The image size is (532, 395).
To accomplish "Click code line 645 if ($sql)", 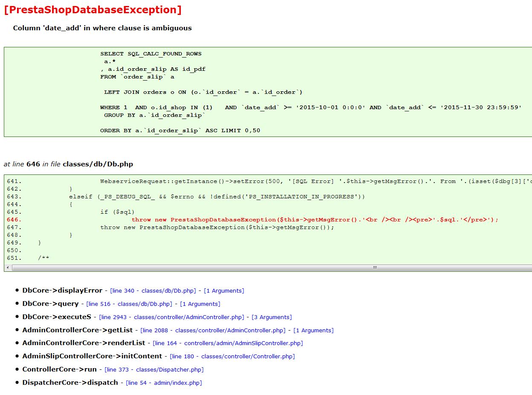I will point(118,212).
